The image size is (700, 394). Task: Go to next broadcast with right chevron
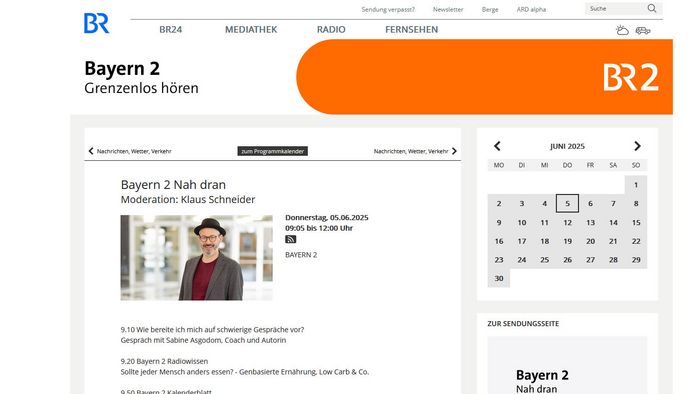point(454,151)
